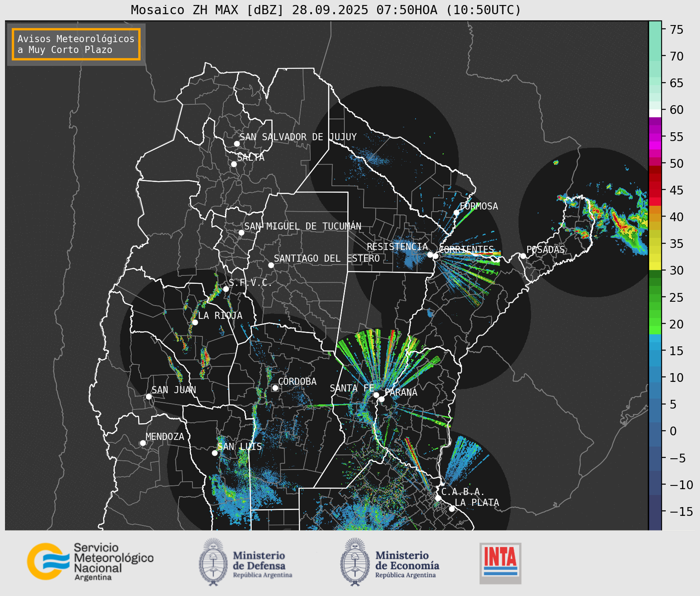This screenshot has height=596, width=700.
Task: Click the MENDOZA label text
Action: tap(165, 437)
